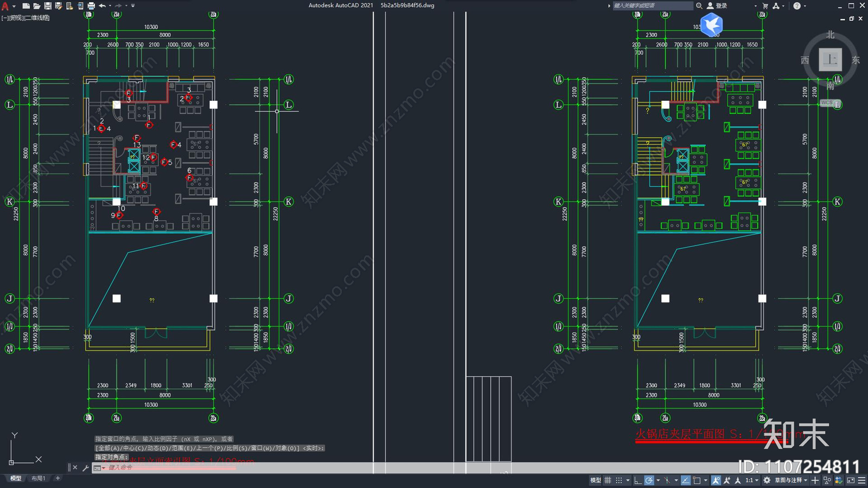Expand the sign-in account dropdown arrow
Viewport: 868px width, 488px height.
[755, 6]
